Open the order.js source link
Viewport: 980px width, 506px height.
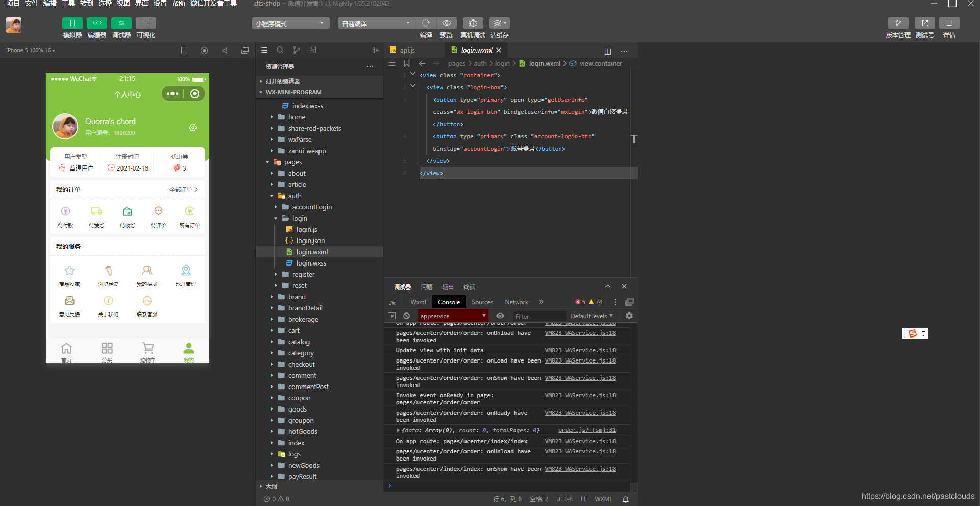(587, 430)
